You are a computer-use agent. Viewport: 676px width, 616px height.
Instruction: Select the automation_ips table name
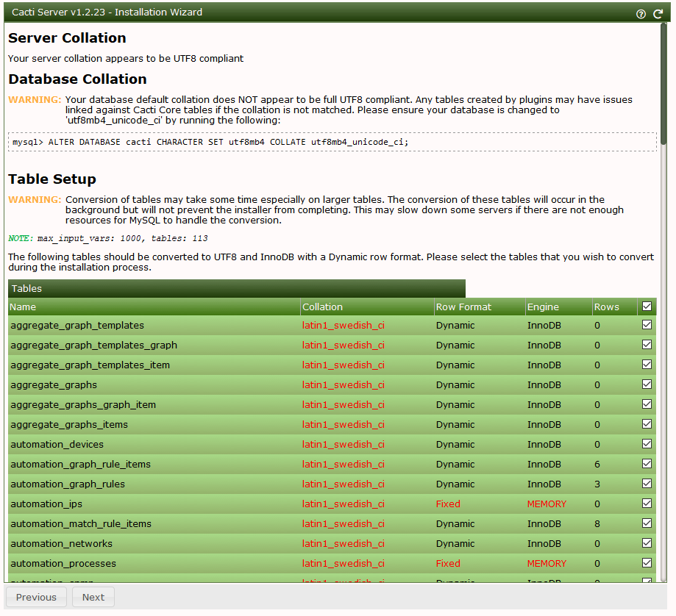tap(46, 504)
